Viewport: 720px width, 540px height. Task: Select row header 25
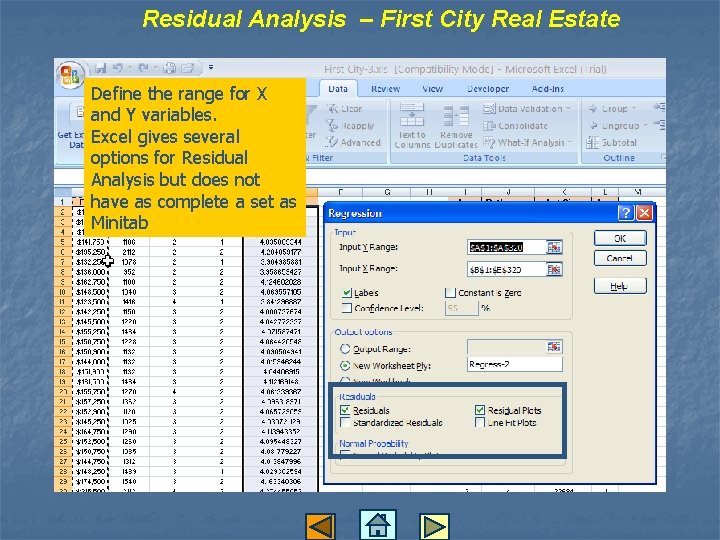click(62, 442)
